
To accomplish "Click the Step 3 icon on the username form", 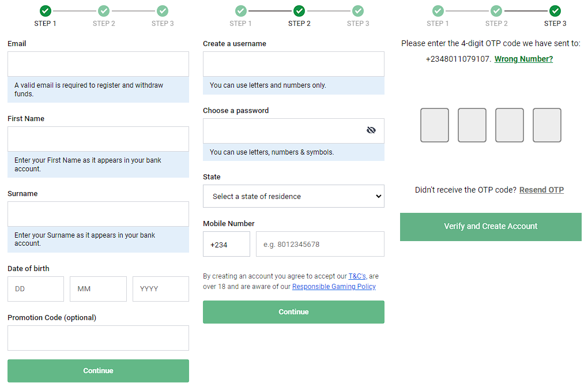I will click(x=358, y=10).
